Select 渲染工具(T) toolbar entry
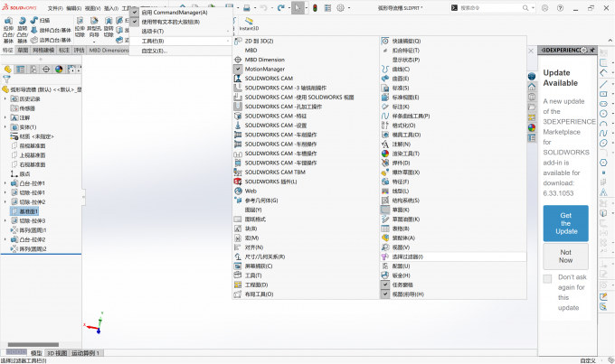The height and width of the screenshot is (364, 615). [453, 154]
